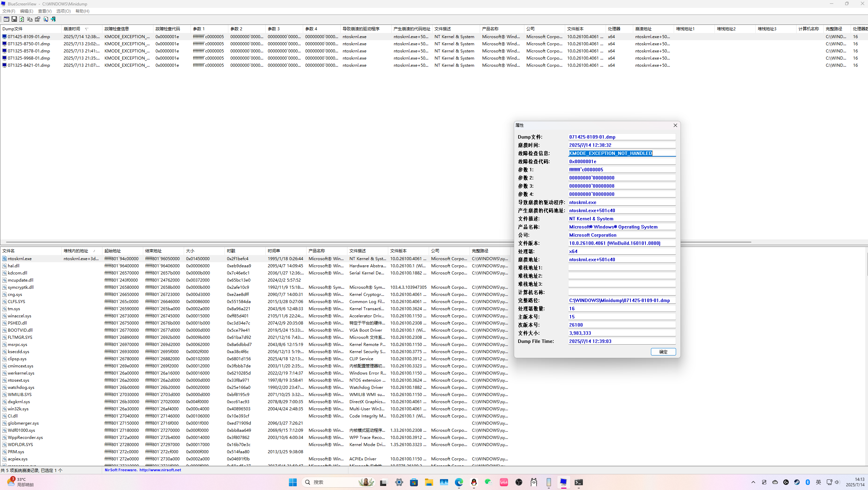
Task: Select dxgkrnl.sys in the driver list
Action: 19,402
